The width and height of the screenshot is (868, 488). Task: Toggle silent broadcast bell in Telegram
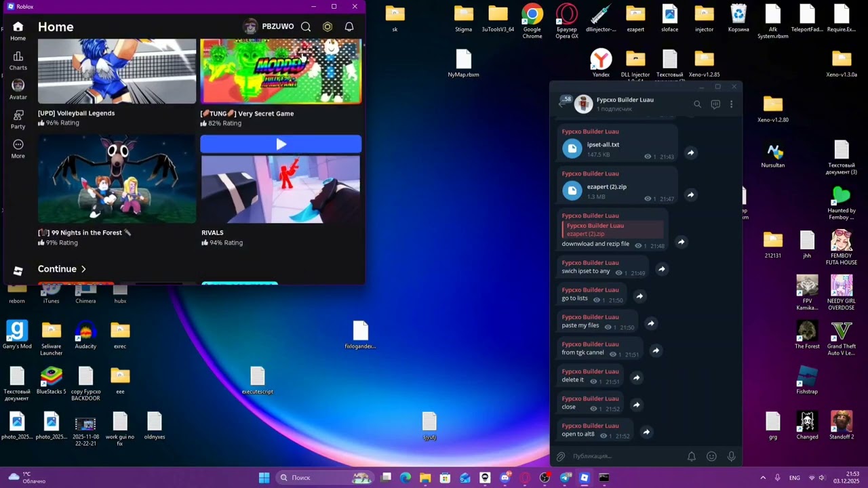coord(692,456)
